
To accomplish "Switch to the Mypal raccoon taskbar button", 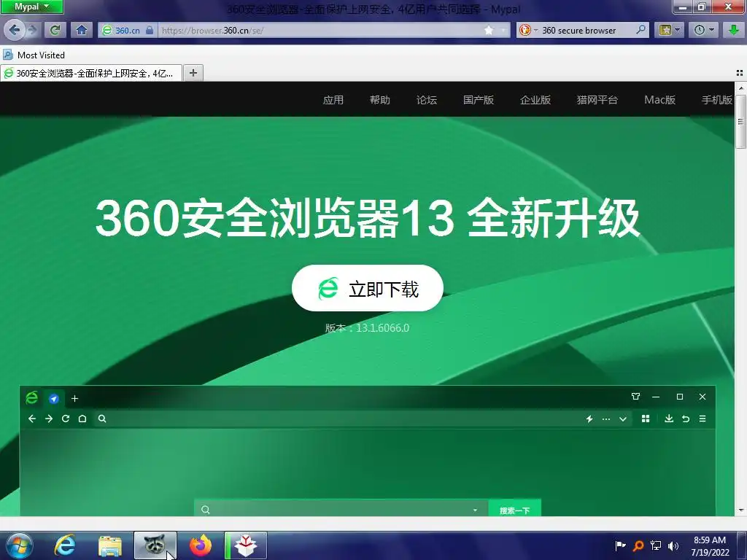I will coord(155,545).
